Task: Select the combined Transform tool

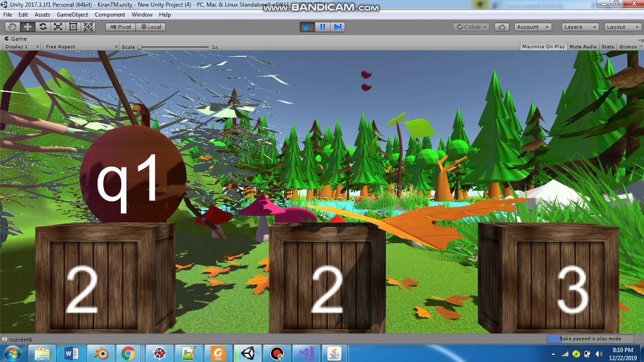Action: coord(89,27)
